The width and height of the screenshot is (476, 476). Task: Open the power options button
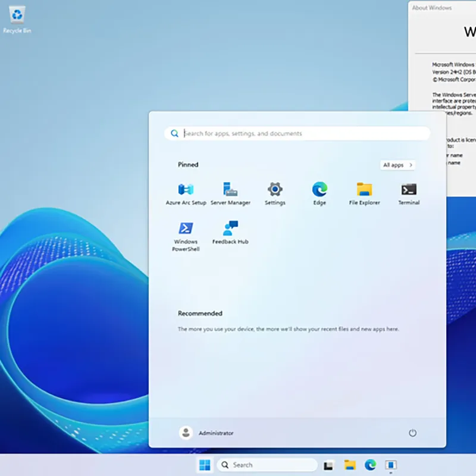[412, 433]
